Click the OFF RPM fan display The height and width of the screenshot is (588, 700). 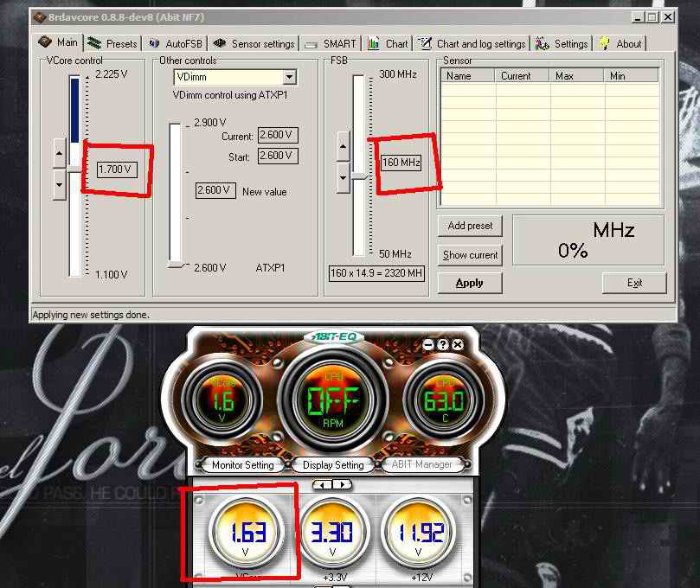click(333, 400)
